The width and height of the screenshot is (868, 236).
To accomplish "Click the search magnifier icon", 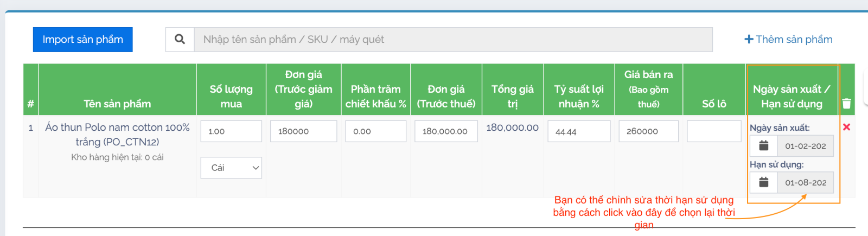I will (x=180, y=40).
